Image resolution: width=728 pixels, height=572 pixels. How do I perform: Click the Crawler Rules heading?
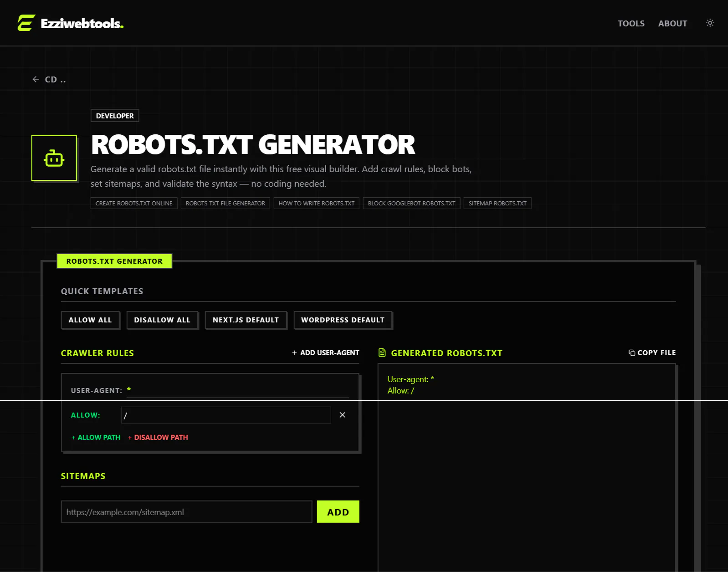pyautogui.click(x=97, y=353)
